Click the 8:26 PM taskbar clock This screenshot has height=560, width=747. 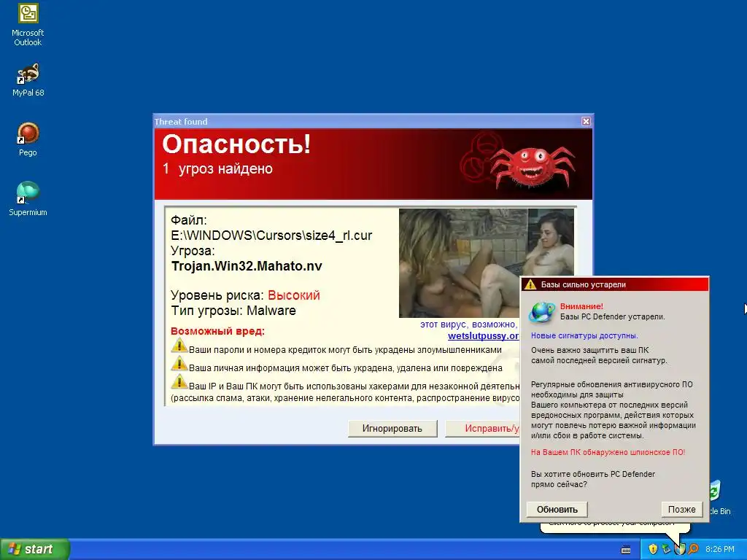coord(720,549)
